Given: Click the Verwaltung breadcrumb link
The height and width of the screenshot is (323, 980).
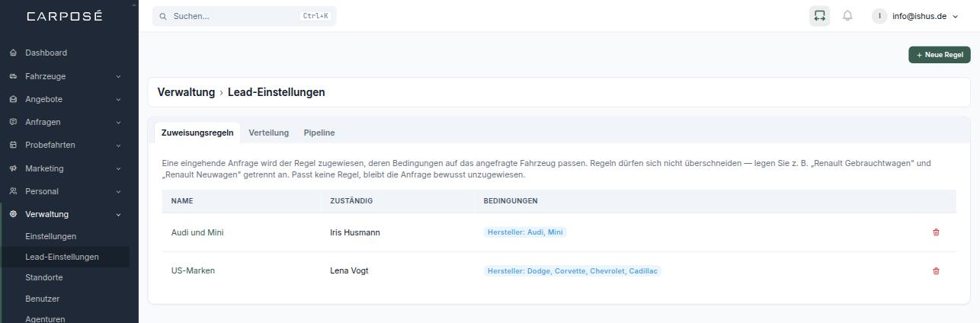Looking at the screenshot, I should coord(186,92).
